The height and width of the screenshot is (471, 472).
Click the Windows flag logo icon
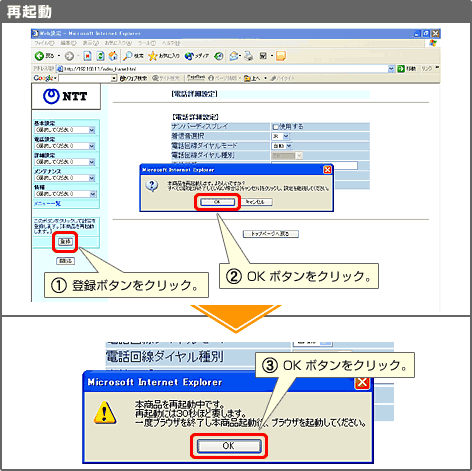[433, 43]
